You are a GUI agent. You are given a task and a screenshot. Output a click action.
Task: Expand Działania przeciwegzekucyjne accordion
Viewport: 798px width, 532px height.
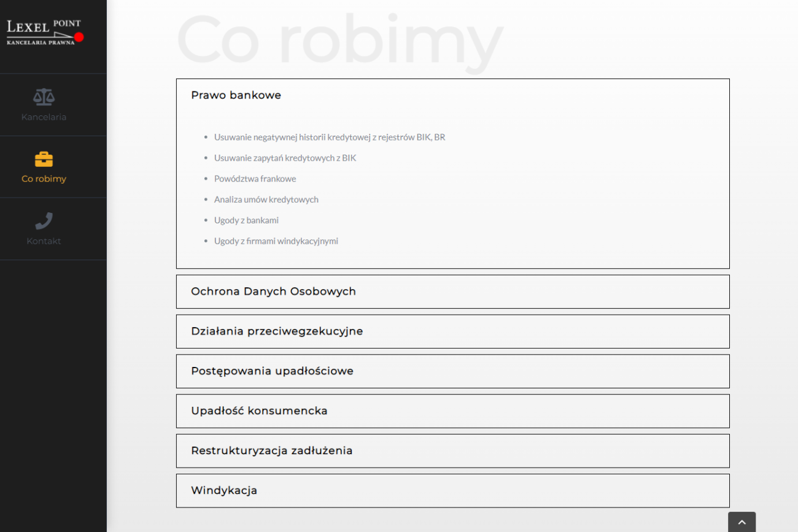277,331
